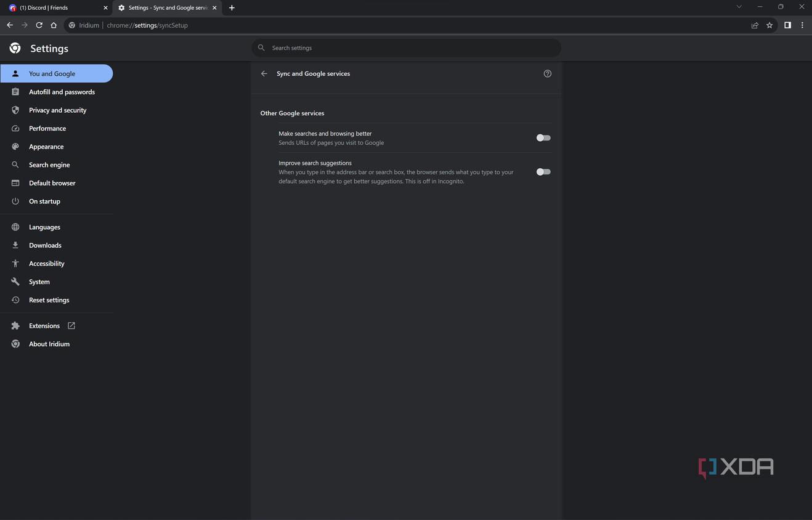
Task: Toggle Make searches and browsing better
Action: point(543,138)
